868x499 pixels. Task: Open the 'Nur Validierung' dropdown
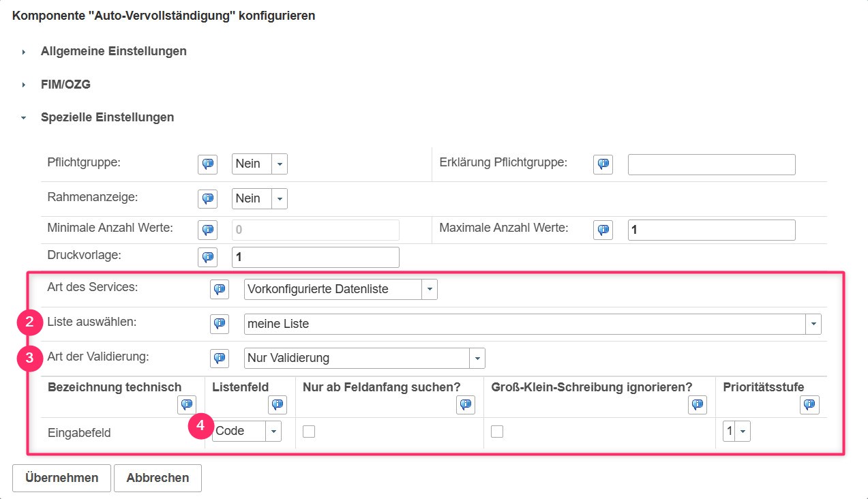click(x=365, y=358)
